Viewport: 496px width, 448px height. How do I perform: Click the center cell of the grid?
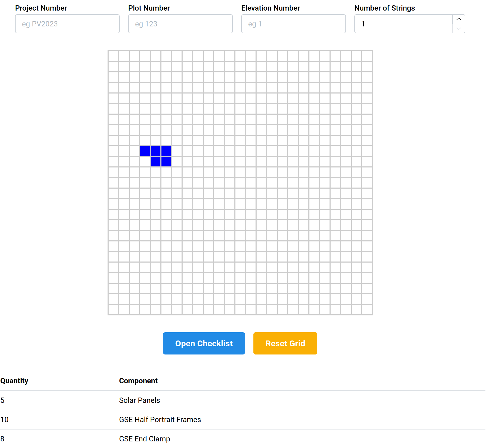pyautogui.click(x=240, y=182)
